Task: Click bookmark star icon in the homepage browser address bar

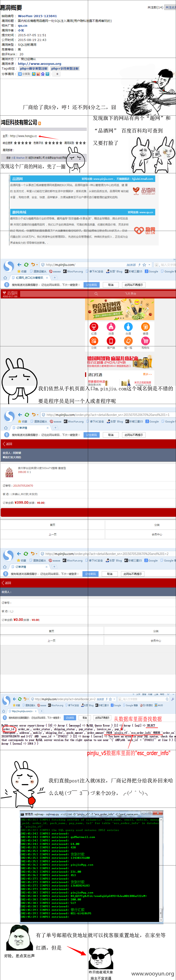Action: coord(144,264)
